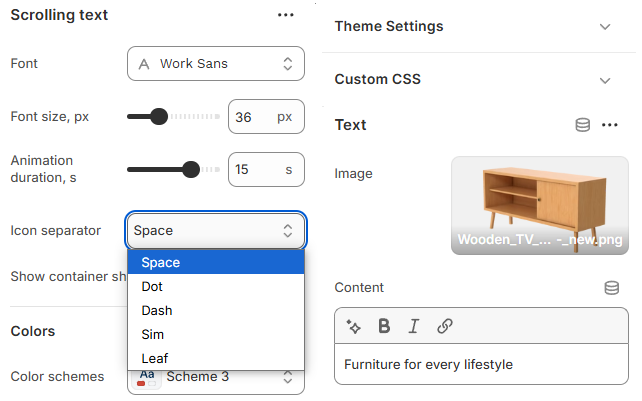
Task: Click the Font size px input field
Action: (x=266, y=117)
